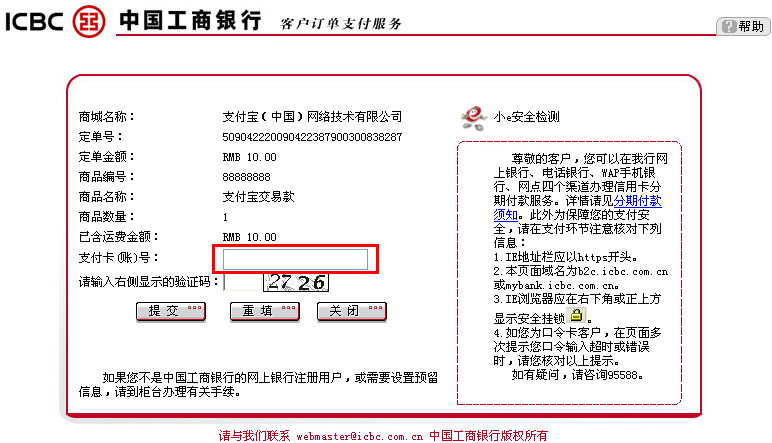Click the ICBC red circular logo

pyautogui.click(x=89, y=21)
